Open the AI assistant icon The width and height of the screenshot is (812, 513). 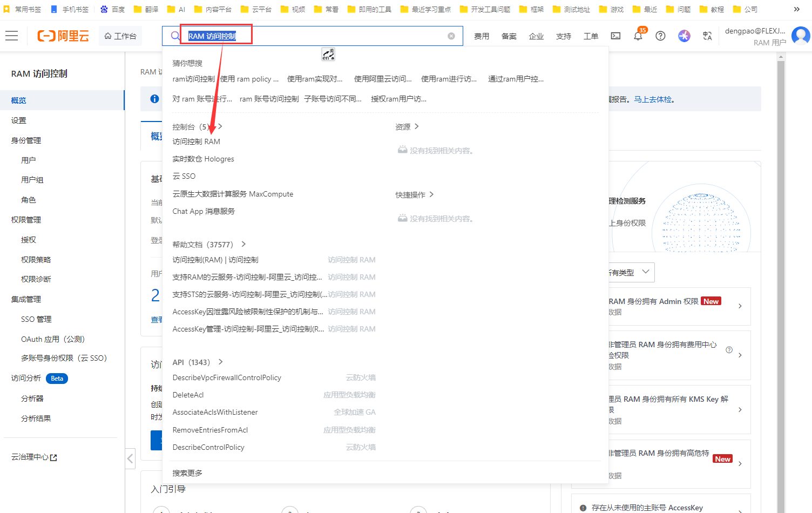coord(684,36)
